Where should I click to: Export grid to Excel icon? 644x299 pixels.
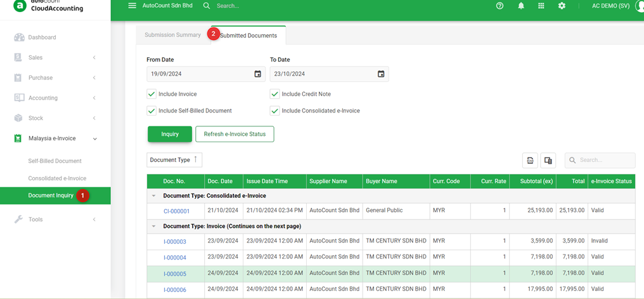(x=531, y=161)
